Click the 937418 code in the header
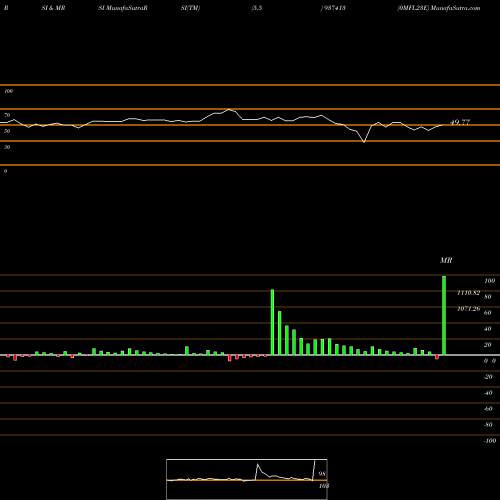This screenshot has height=500, width=500. pyautogui.click(x=334, y=8)
